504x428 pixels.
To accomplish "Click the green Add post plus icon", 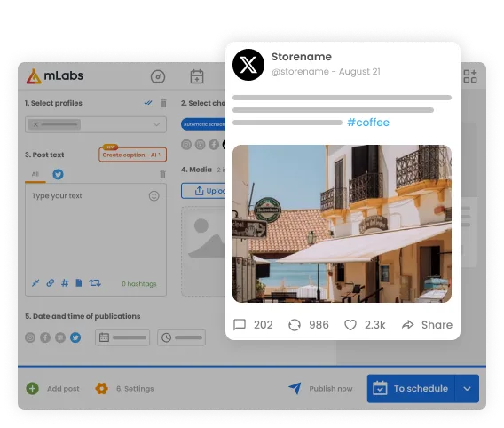I will (x=33, y=388).
